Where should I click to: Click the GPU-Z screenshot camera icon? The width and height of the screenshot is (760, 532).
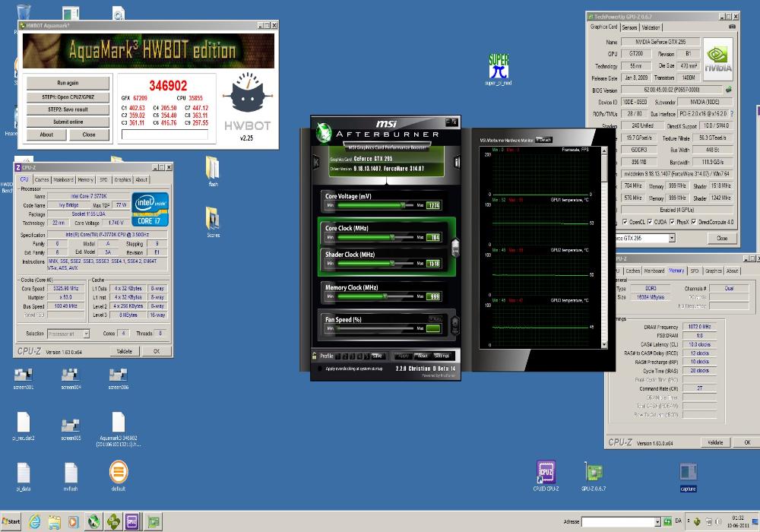[x=732, y=27]
